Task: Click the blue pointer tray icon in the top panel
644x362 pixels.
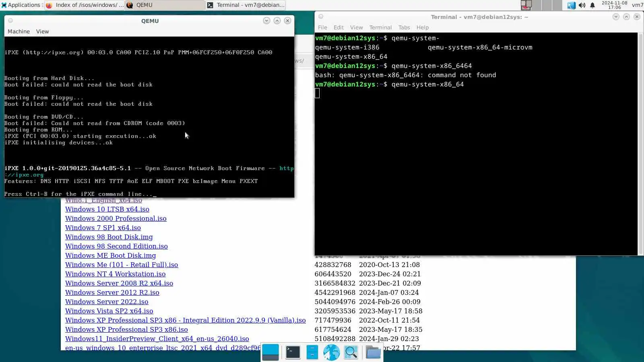Action: pyautogui.click(x=571, y=5)
